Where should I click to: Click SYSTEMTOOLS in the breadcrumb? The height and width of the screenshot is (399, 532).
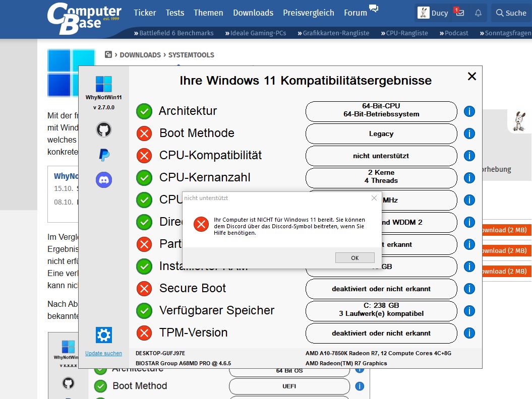[x=191, y=55]
